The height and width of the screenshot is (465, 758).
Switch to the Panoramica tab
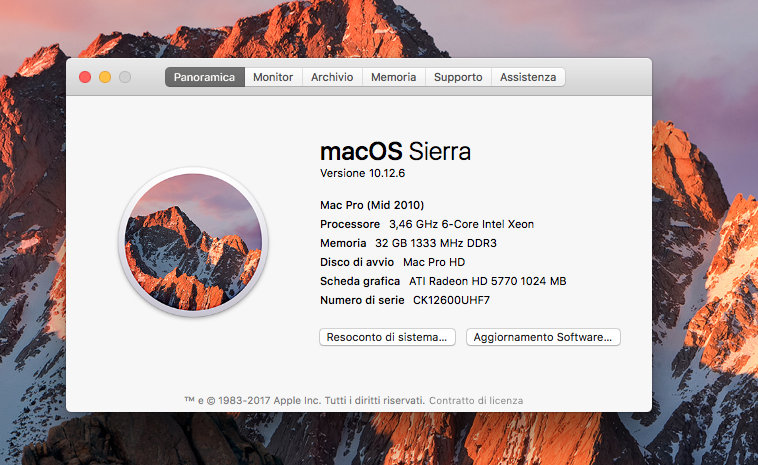click(204, 77)
